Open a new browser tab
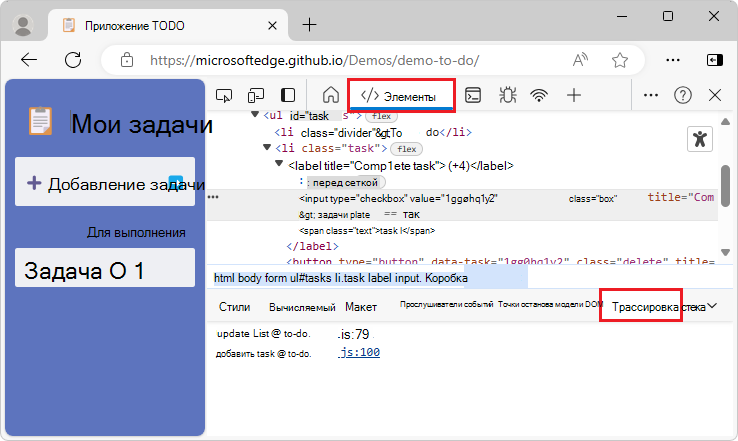Image resolution: width=738 pixels, height=441 pixels. (310, 25)
